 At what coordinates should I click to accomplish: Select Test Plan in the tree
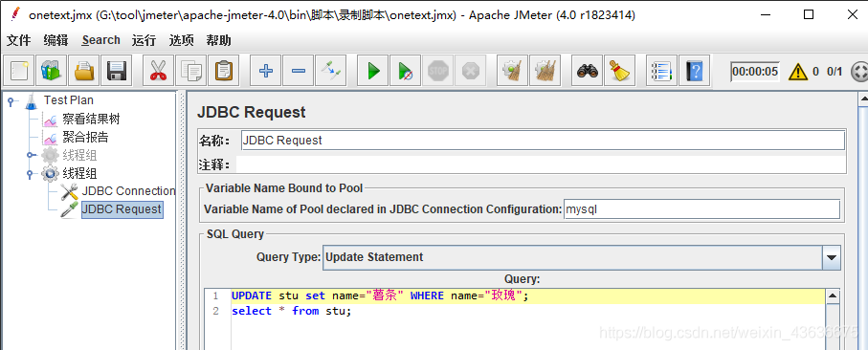[69, 100]
